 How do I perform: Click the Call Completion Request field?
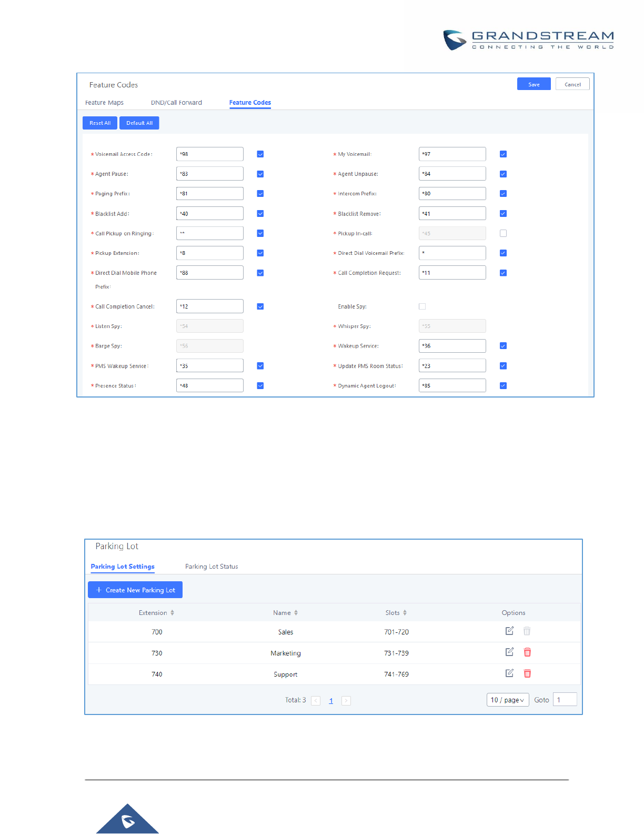click(x=452, y=273)
